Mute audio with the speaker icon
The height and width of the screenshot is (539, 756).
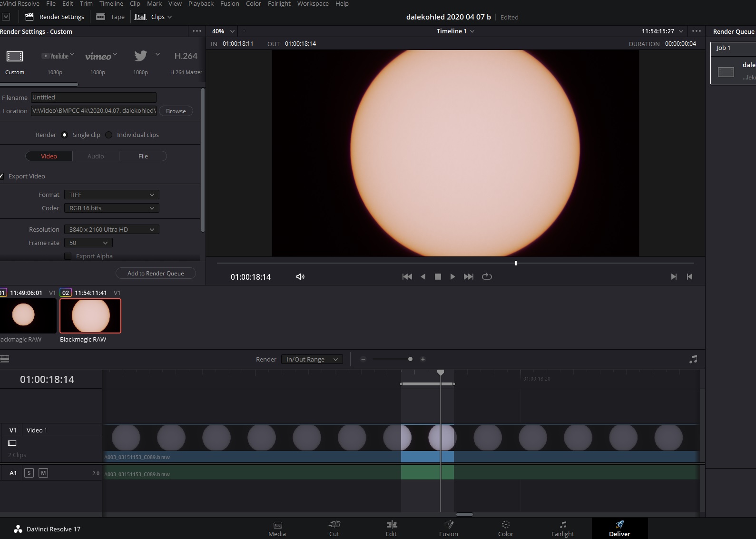[x=300, y=276]
